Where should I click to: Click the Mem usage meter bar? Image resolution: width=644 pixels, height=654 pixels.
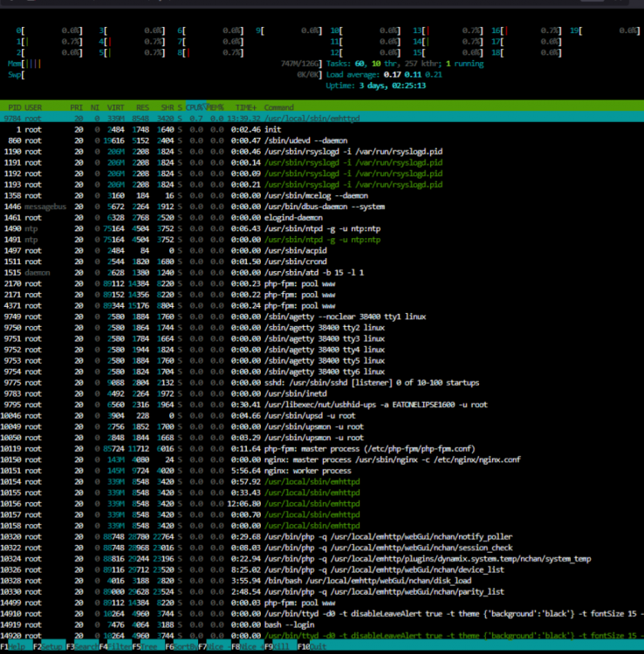pos(165,64)
